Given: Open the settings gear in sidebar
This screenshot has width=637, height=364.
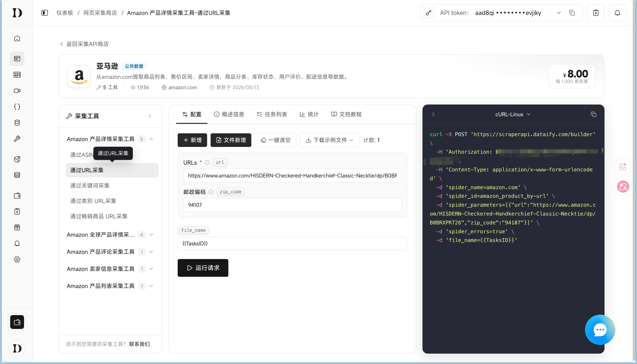Looking at the screenshot, I should 17,259.
